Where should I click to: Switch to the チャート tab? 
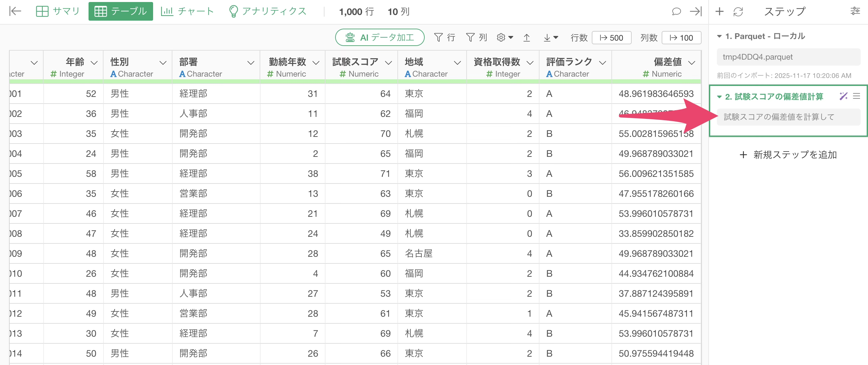coord(187,11)
